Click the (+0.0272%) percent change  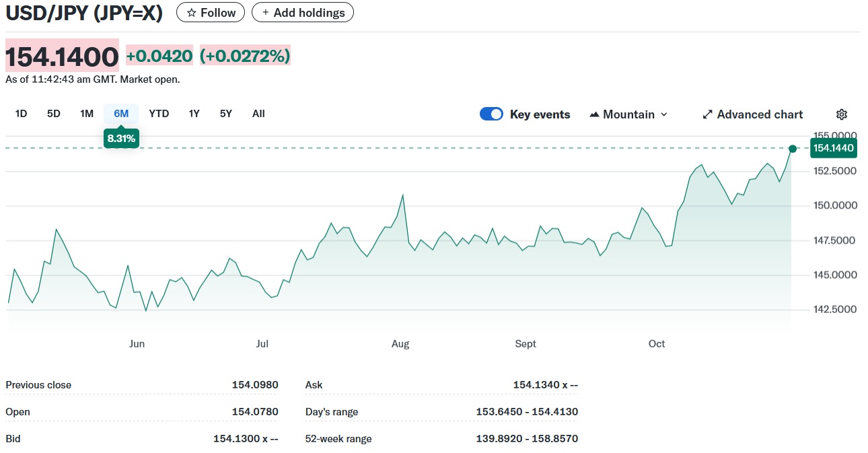point(245,56)
